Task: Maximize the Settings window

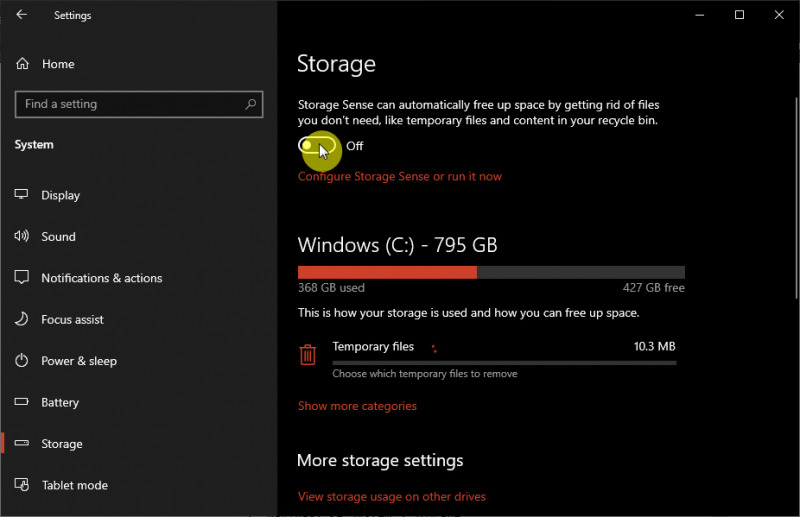Action: click(739, 15)
